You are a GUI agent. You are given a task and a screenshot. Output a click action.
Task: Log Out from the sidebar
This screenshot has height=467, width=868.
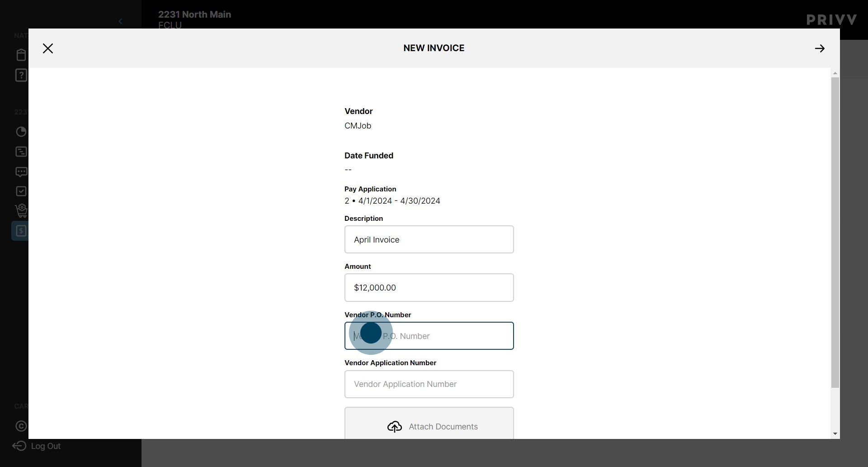[x=37, y=446]
